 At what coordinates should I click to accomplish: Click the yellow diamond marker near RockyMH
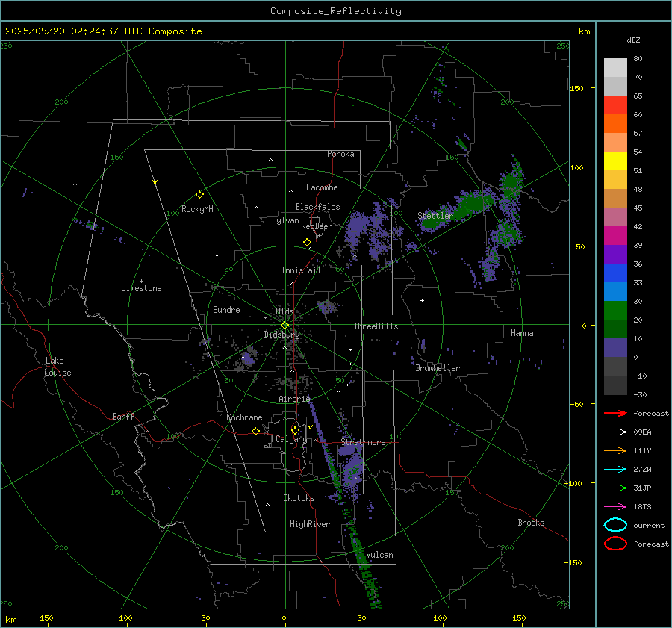199,194
